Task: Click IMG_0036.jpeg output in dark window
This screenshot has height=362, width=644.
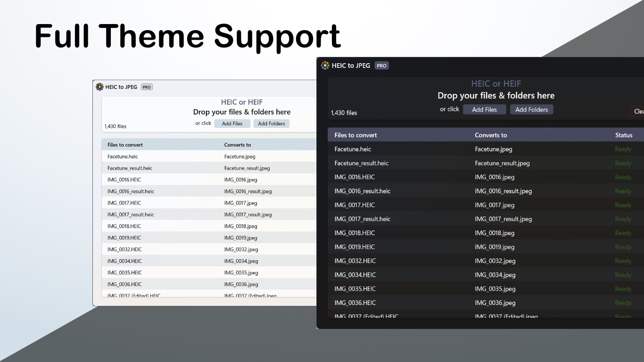Action: [495, 303]
